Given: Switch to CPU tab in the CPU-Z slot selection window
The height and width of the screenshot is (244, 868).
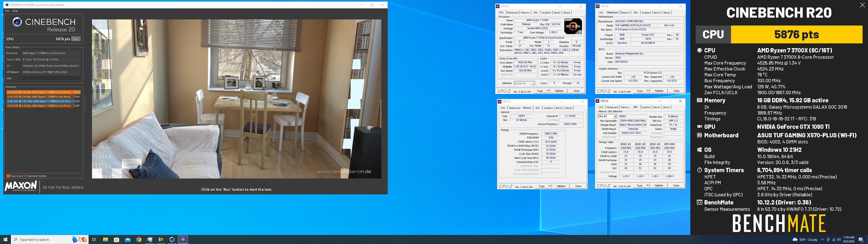Looking at the screenshot, I should pos(600,107).
